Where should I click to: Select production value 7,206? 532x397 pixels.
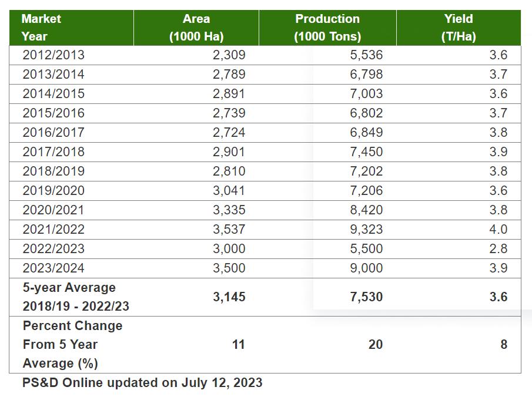[x=366, y=191]
